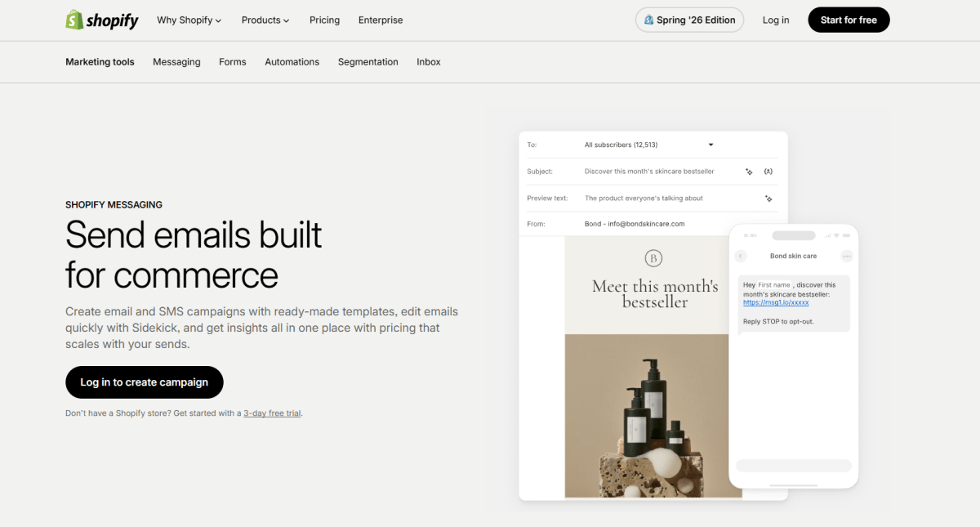Go to the Pricing page
980x527 pixels.
(x=324, y=20)
